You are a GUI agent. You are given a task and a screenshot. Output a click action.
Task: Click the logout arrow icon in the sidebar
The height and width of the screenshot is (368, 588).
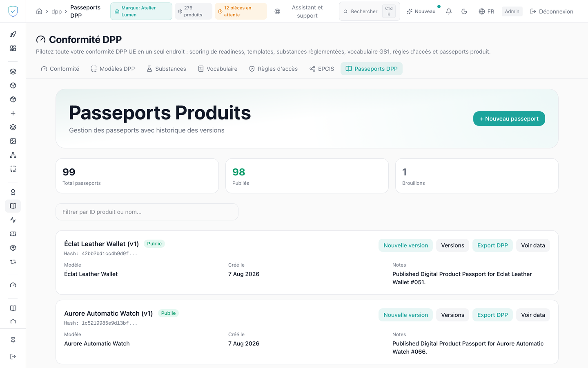coord(13,357)
